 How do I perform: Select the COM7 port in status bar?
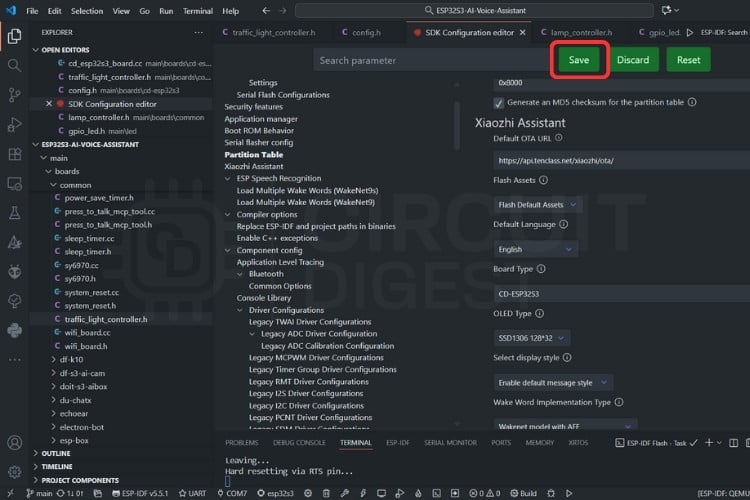[232, 493]
